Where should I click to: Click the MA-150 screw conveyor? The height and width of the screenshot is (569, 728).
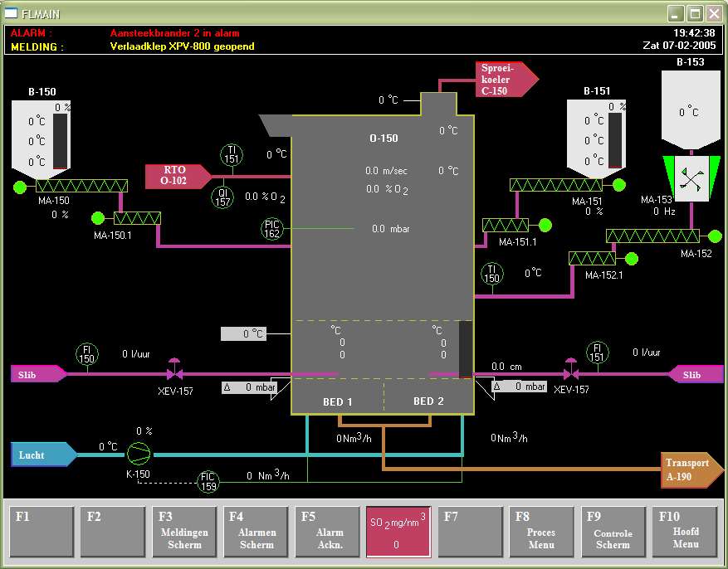pos(81,187)
